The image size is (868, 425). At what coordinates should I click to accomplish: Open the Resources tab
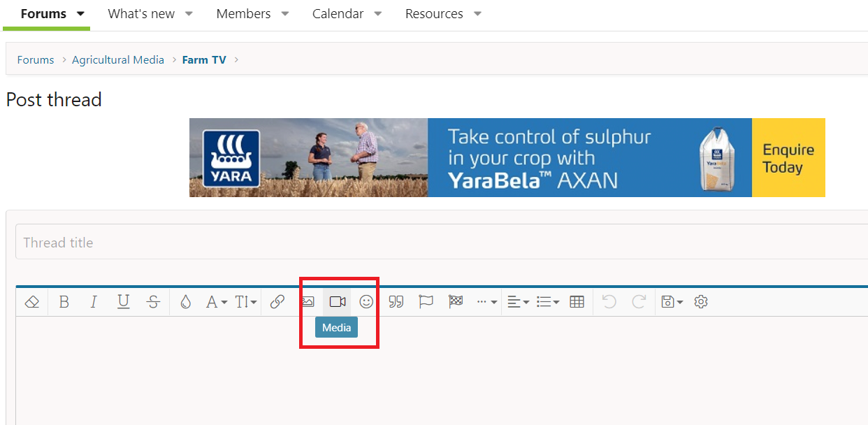[x=434, y=14]
